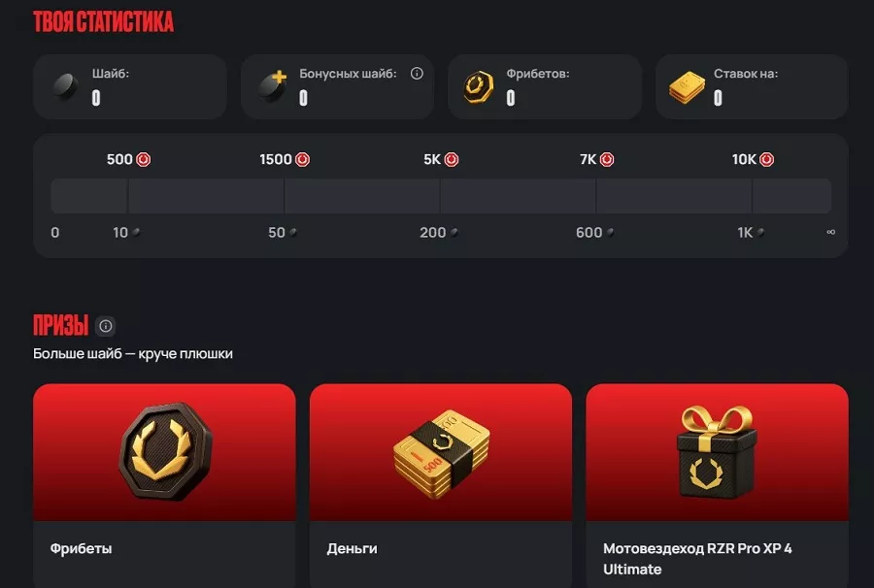Click the puck icon next to 200
874x588 pixels.
[x=454, y=232]
